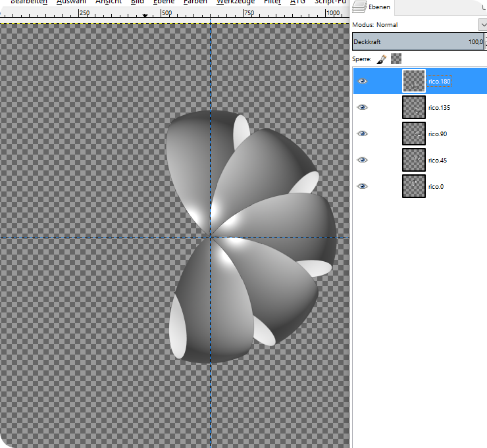Screen dimensions: 487x448
Task: Hide the rico.135 layer
Action: pyautogui.click(x=362, y=107)
